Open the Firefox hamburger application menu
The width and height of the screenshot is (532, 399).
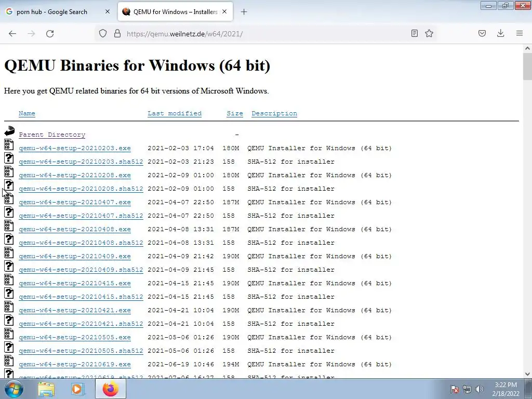[x=520, y=33]
